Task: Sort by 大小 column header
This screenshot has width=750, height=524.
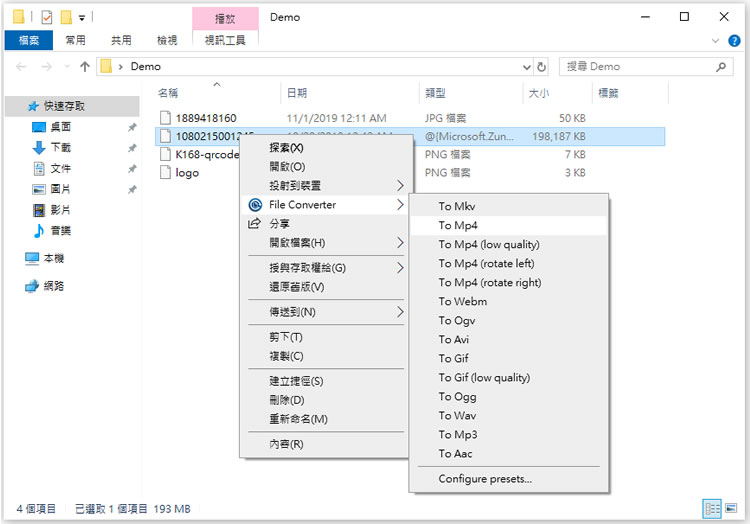Action: tap(558, 93)
